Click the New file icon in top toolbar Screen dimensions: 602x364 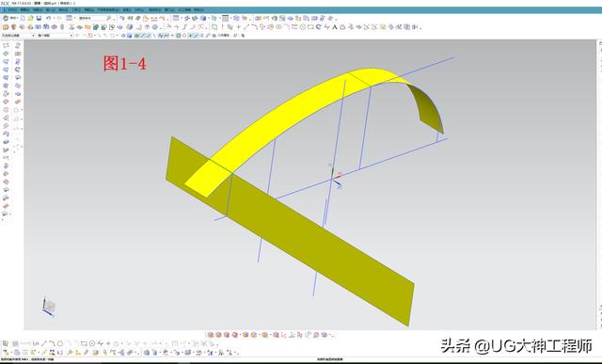23,18
